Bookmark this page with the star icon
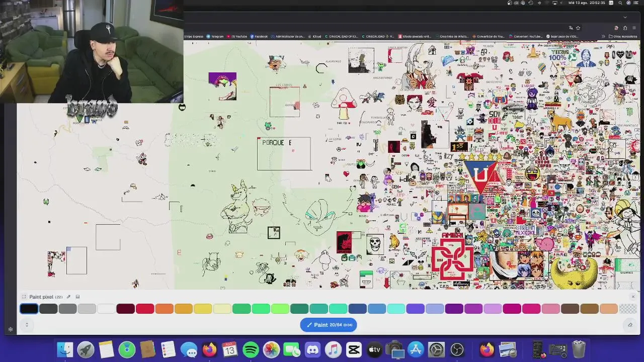This screenshot has width=644, height=362. 578,28
